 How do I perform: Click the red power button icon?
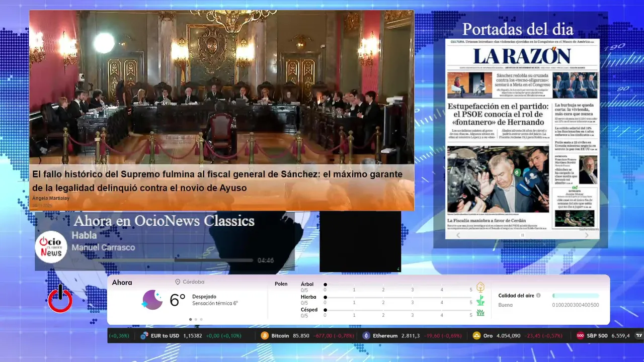(x=60, y=299)
